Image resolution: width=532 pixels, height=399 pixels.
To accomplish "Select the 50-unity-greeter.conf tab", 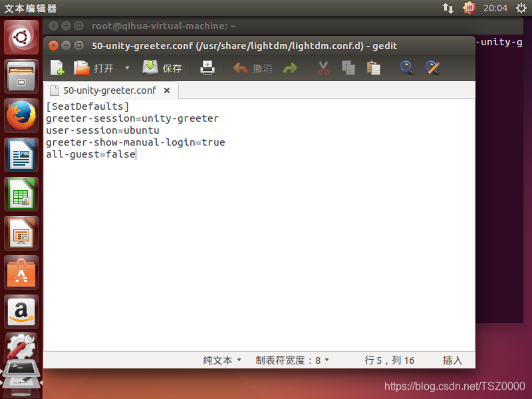I will pos(109,90).
